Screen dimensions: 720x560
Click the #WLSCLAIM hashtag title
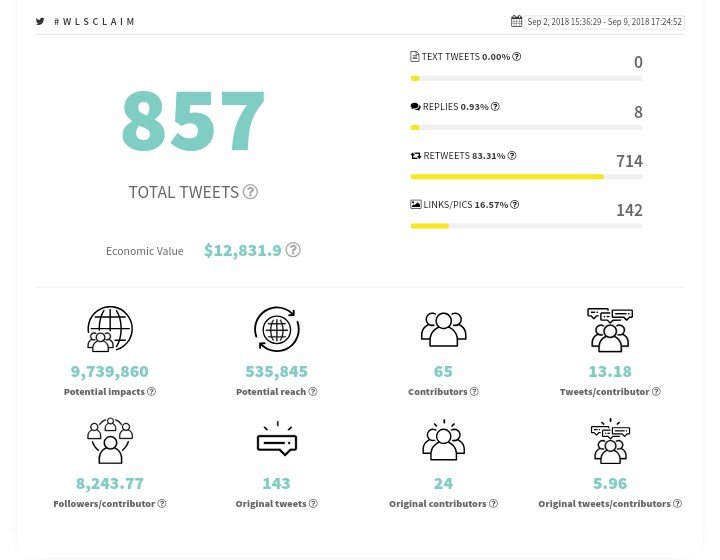[x=94, y=21]
